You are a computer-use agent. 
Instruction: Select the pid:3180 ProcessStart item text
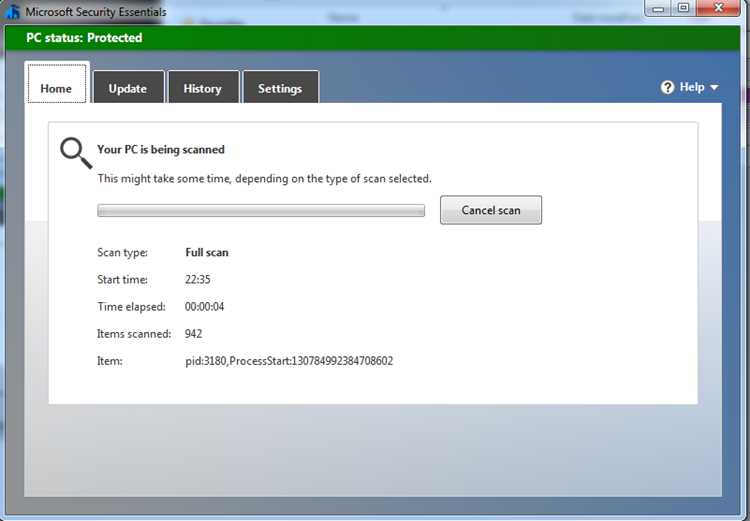tap(289, 361)
